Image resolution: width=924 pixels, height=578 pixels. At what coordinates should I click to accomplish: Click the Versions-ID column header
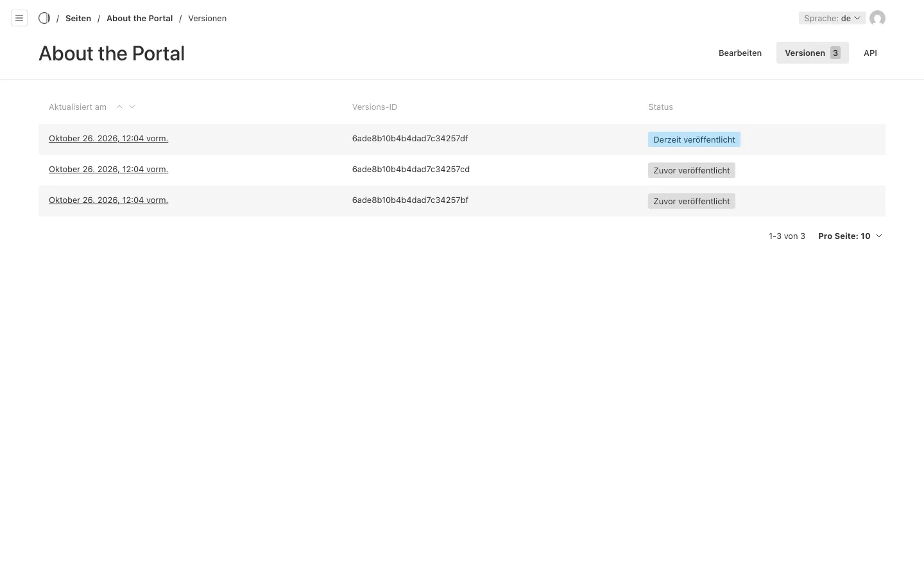[375, 107]
